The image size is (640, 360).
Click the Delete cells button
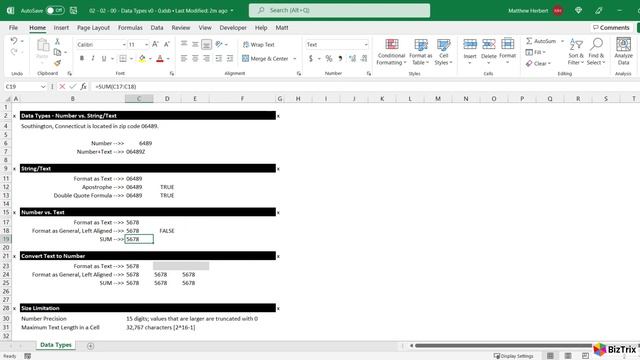pos(489,51)
